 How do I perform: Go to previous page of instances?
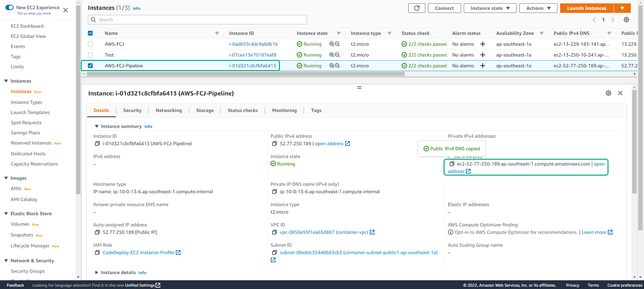pos(594,20)
